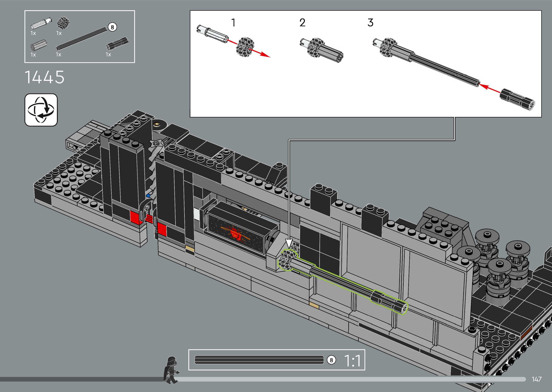This screenshot has height=392, width=552.
Task: Click sub-step number 3 label
Action: coord(370,23)
